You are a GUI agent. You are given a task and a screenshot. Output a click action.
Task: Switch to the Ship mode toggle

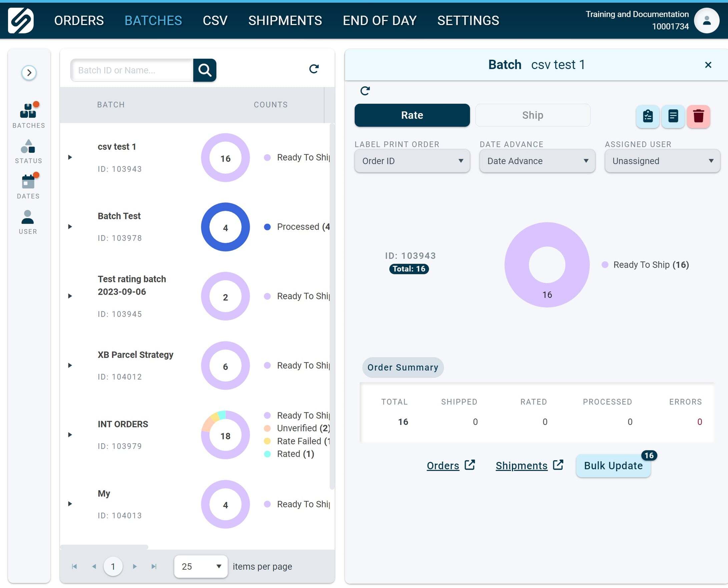point(533,115)
